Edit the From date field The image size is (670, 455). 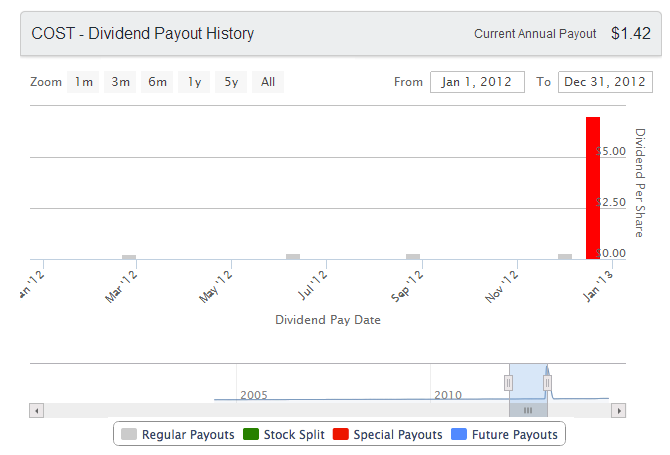point(477,82)
